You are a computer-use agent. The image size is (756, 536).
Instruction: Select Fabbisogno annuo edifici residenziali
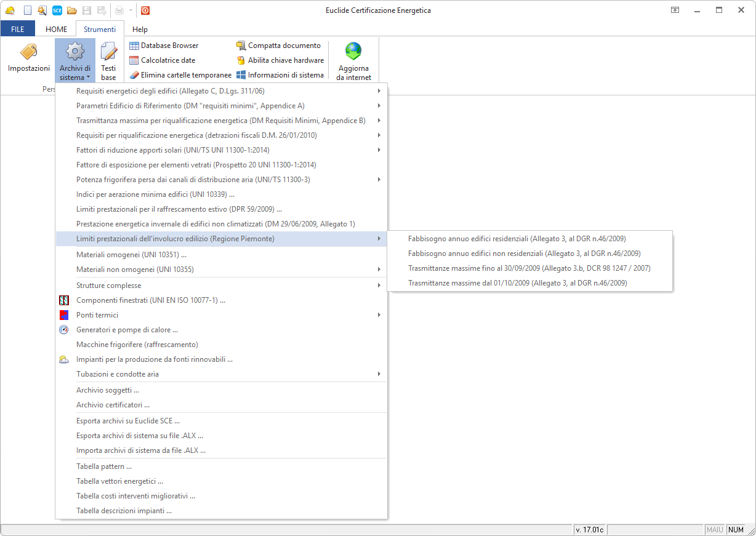pyautogui.click(x=517, y=239)
